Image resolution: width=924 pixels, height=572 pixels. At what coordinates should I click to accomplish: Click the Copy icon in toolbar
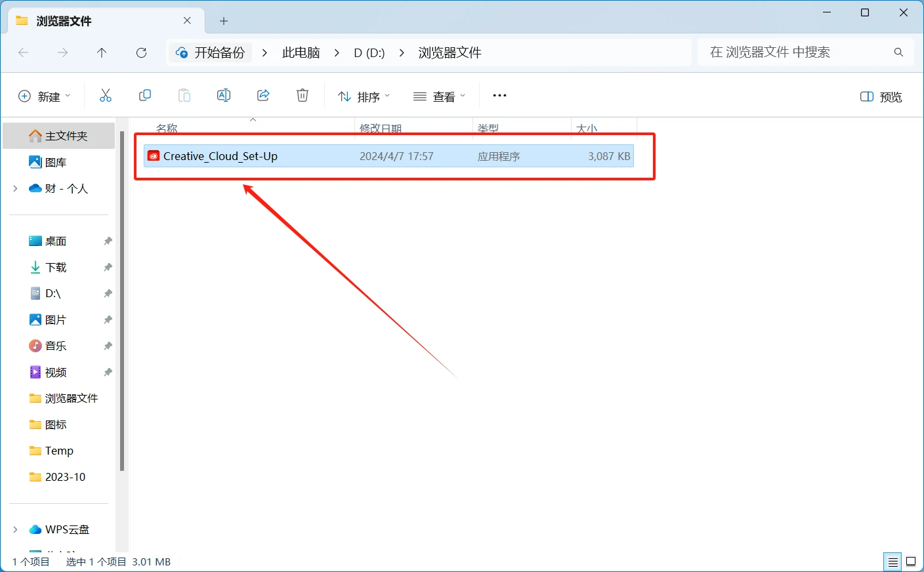coord(145,96)
